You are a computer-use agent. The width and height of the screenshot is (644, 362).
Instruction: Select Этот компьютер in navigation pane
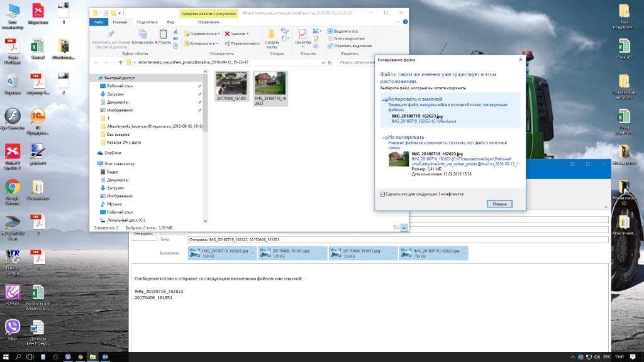119,164
